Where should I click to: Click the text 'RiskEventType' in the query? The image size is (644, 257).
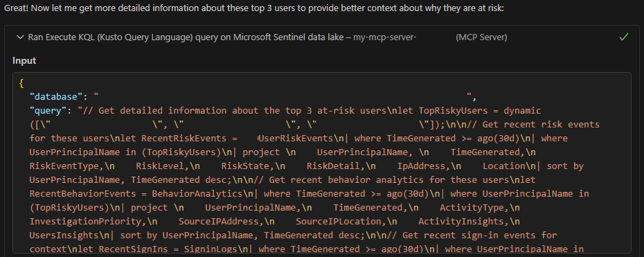tap(64, 166)
